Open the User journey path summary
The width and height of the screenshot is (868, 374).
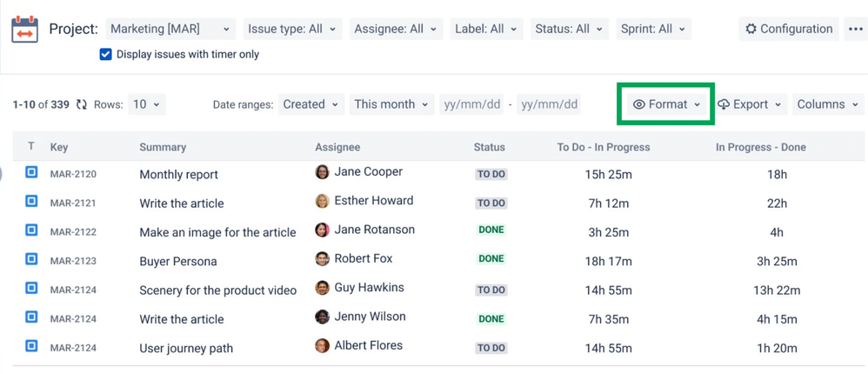(186, 349)
